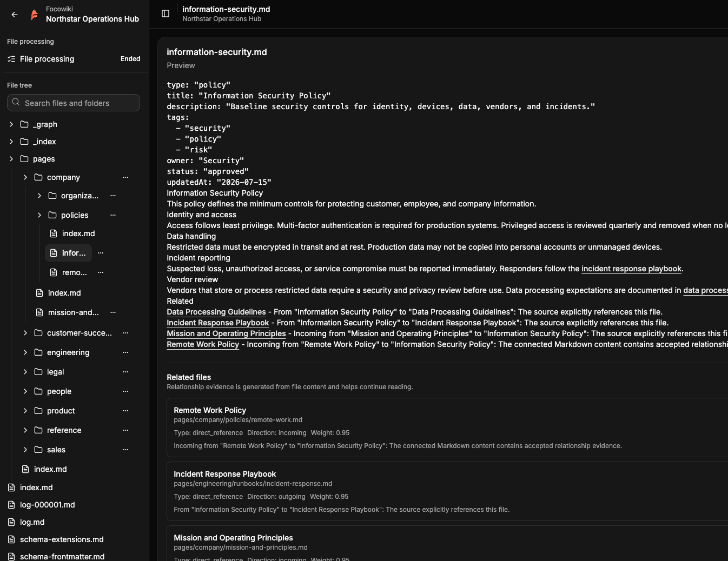The height and width of the screenshot is (561, 728).
Task: Open more options for sales folder
Action: (x=125, y=450)
